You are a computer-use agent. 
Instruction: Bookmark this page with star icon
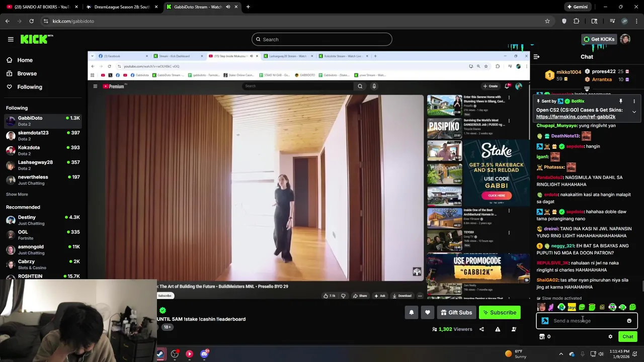pyautogui.click(x=547, y=21)
